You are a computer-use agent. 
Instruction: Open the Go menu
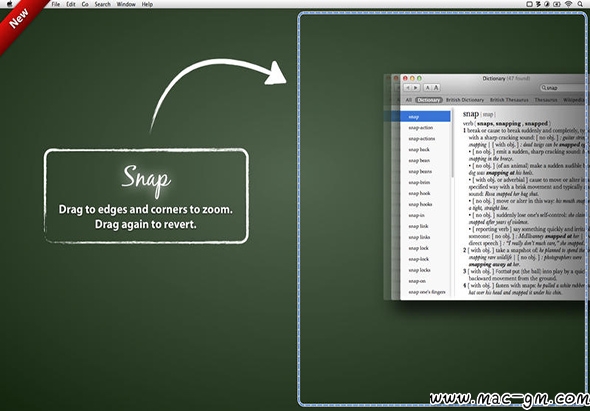click(85, 4)
